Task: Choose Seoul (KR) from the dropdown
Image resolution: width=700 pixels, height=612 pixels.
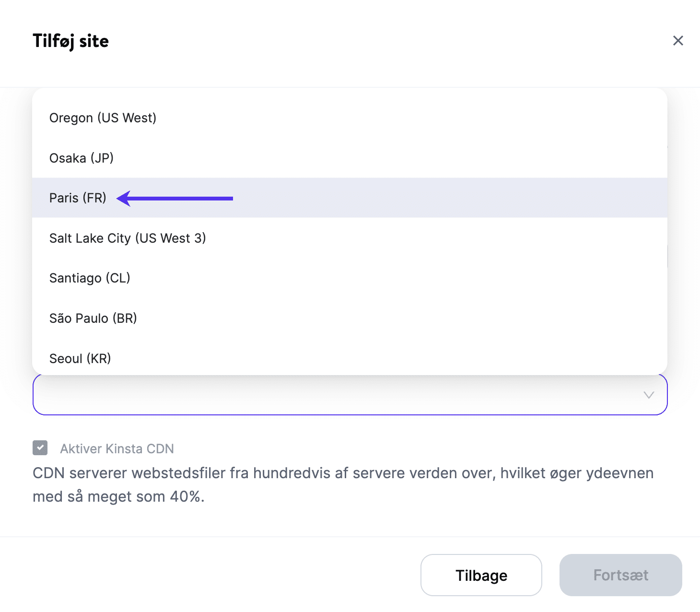Action: (80, 358)
